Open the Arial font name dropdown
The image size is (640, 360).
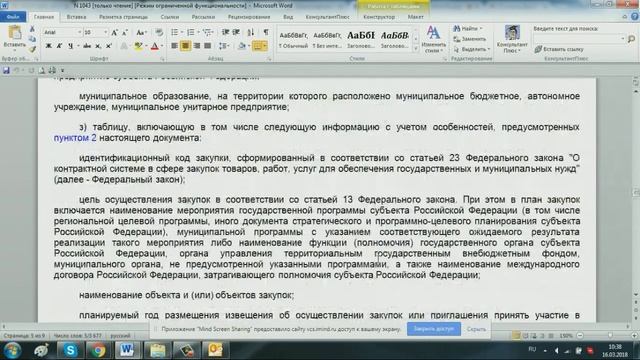tap(80, 32)
